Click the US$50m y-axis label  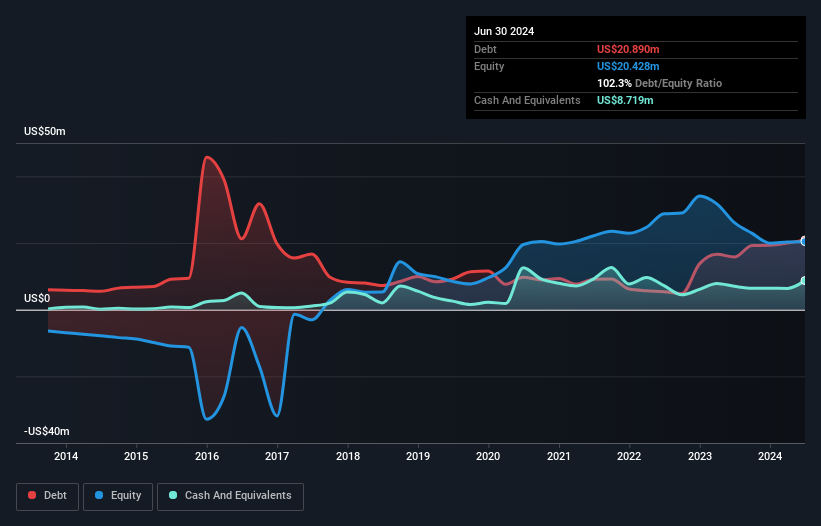(45, 131)
